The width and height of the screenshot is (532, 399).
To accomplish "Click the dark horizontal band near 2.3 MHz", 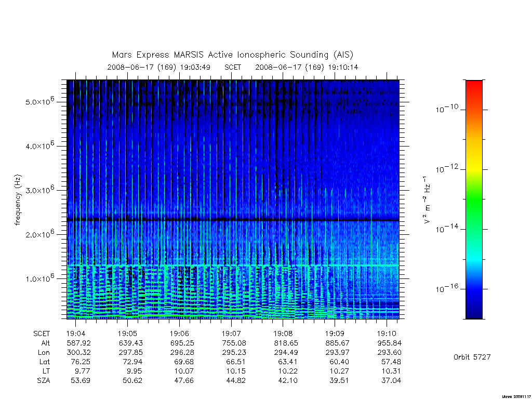I will point(233,220).
